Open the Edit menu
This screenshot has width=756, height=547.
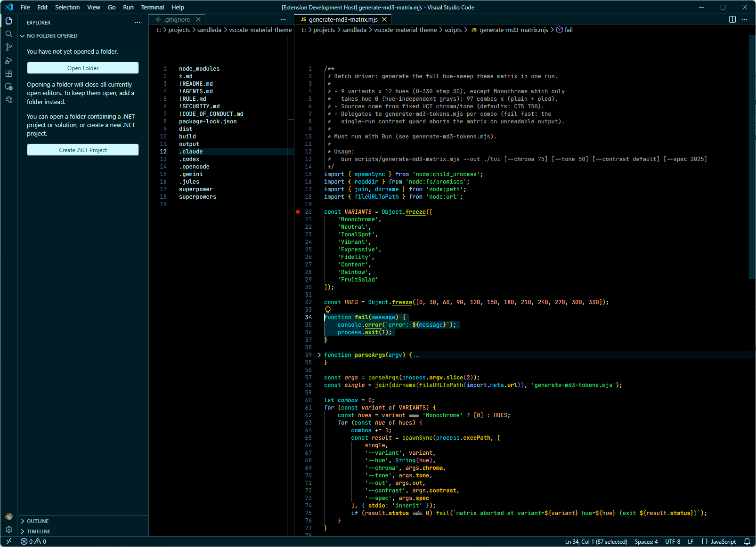click(x=42, y=7)
